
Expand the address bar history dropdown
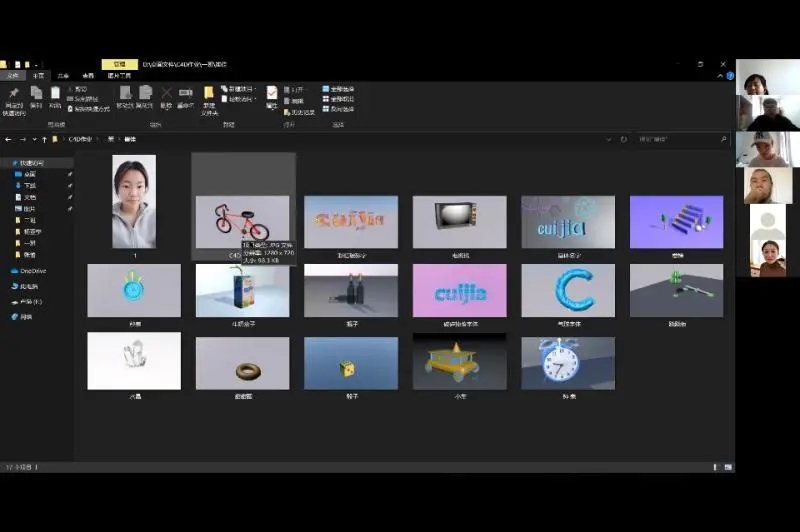click(609, 139)
